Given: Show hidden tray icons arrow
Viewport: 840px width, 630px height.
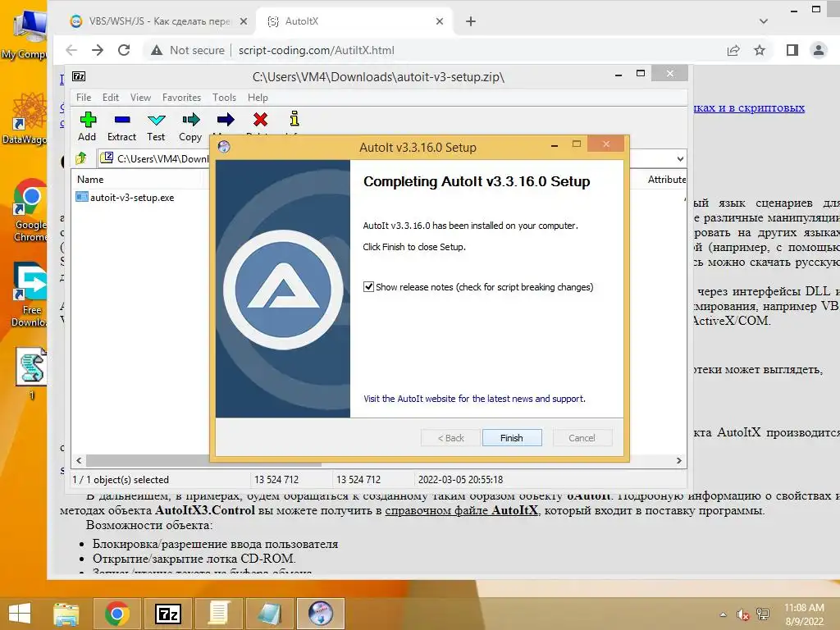Looking at the screenshot, I should [724, 614].
